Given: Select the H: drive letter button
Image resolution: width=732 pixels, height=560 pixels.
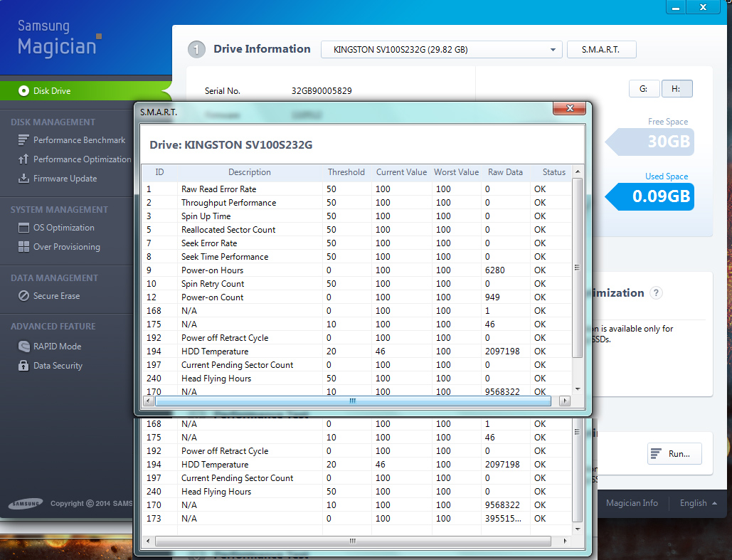Looking at the screenshot, I should pyautogui.click(x=677, y=89).
